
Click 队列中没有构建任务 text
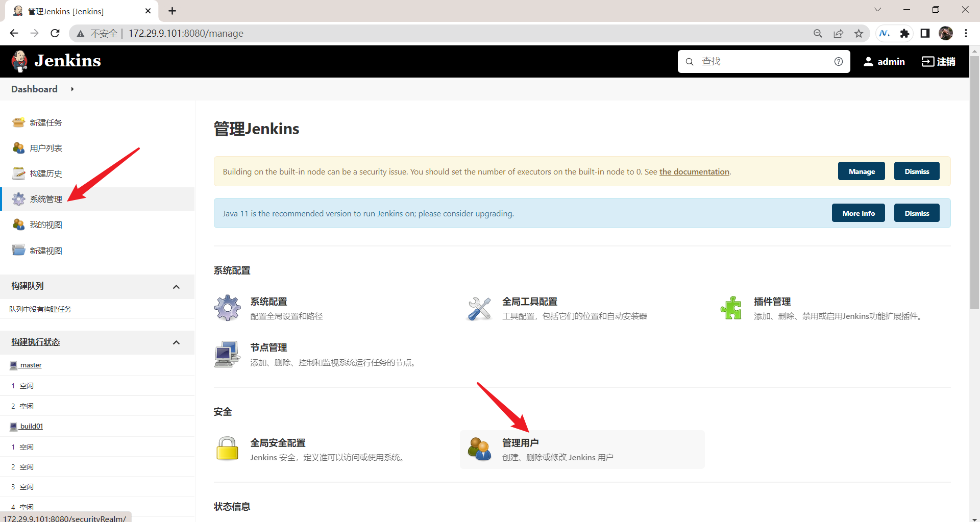point(40,309)
